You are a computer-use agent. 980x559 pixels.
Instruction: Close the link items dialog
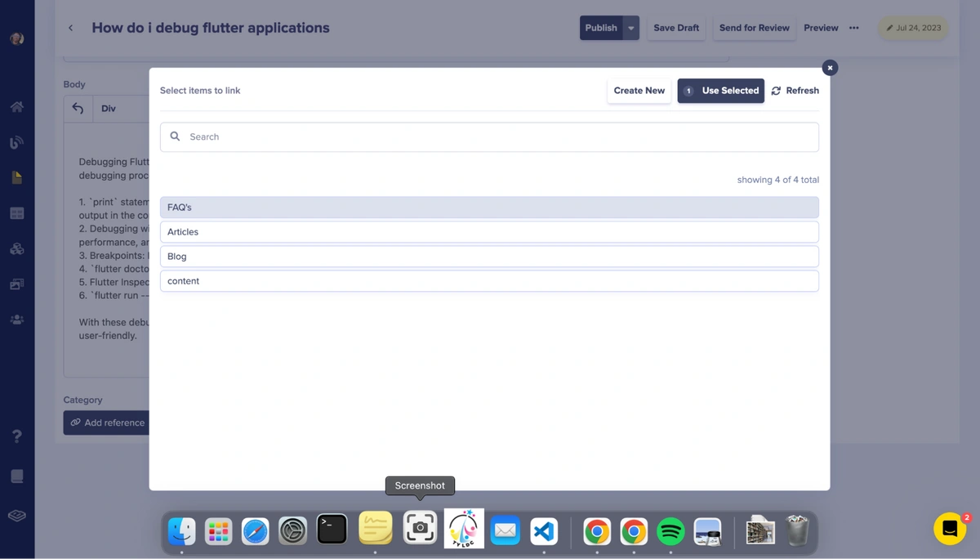(830, 68)
